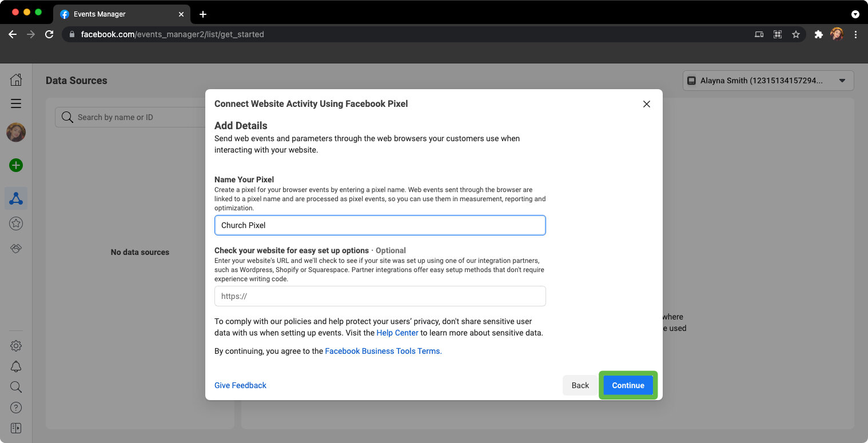
Task: Go forward in the browser
Action: pos(31,34)
